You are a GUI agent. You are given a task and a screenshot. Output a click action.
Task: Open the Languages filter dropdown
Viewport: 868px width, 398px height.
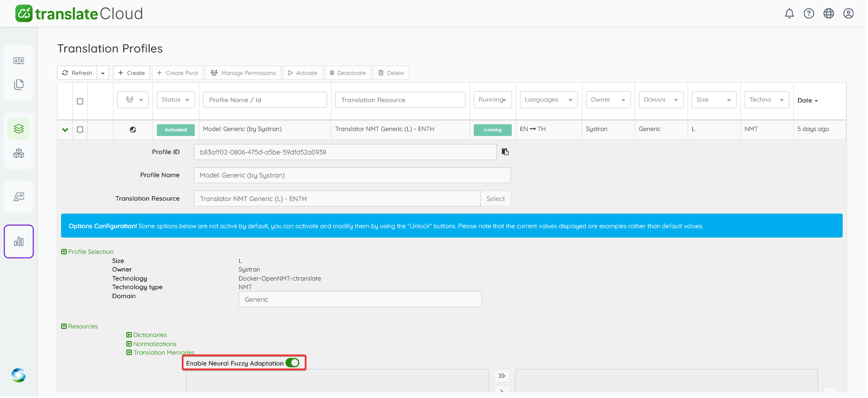pyautogui.click(x=548, y=100)
